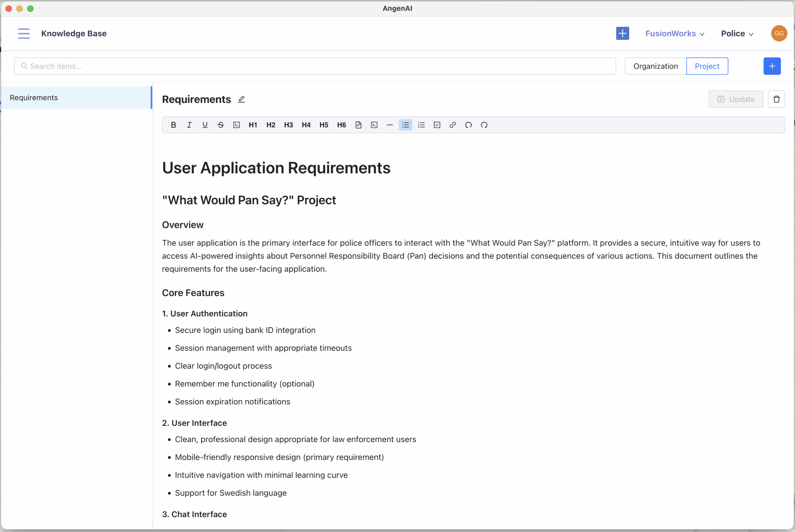Open the hamburger navigation menu

[x=24, y=33]
